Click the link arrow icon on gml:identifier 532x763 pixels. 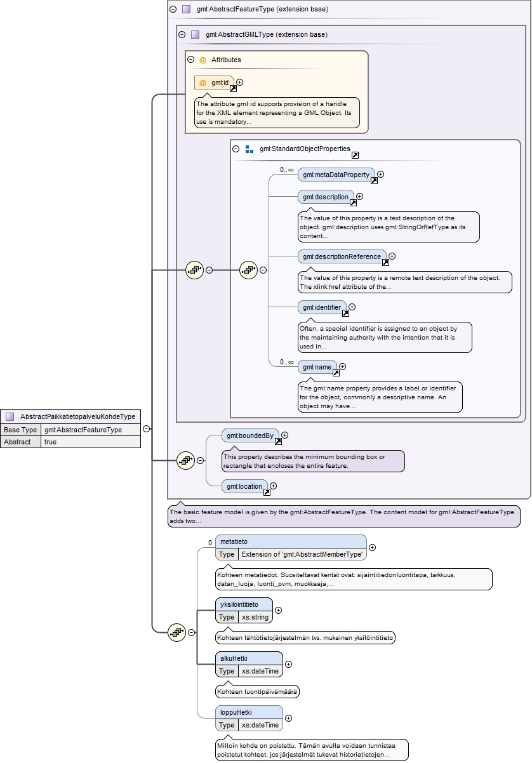point(345,313)
